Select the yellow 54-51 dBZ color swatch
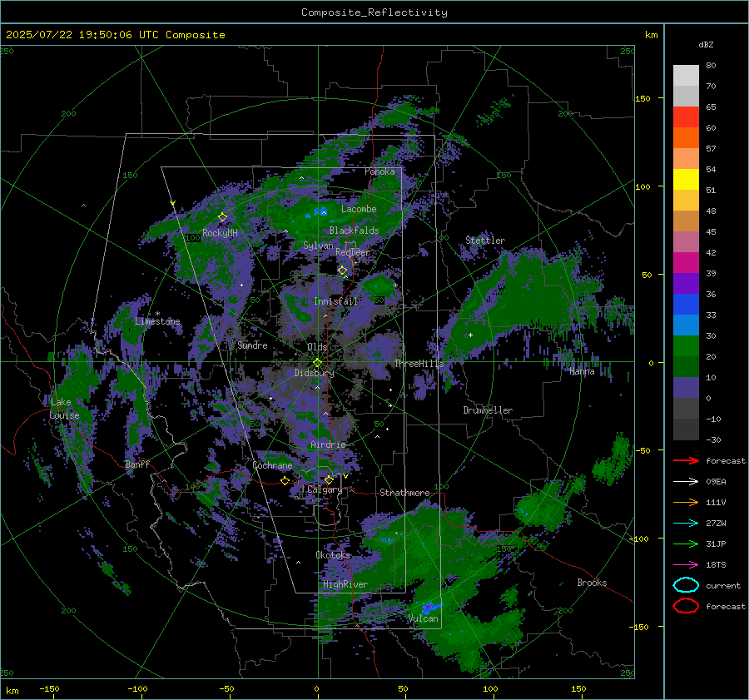 (686, 180)
